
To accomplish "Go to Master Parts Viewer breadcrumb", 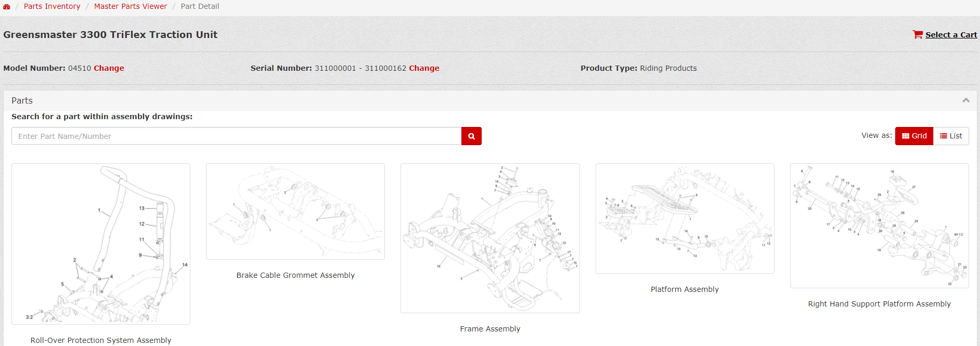I will pos(131,6).
